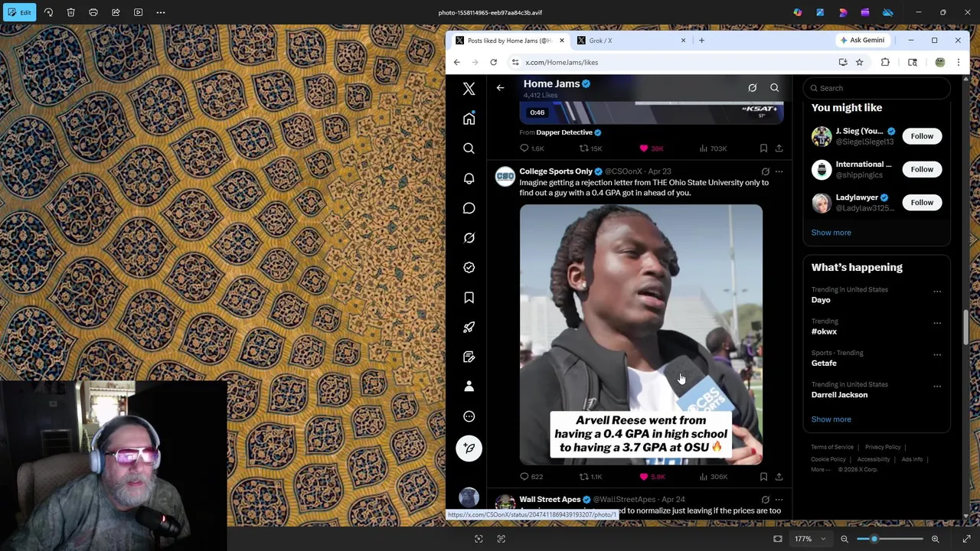Open the browser extensions menu
Image resolution: width=980 pixels, height=551 pixels.
click(x=885, y=62)
